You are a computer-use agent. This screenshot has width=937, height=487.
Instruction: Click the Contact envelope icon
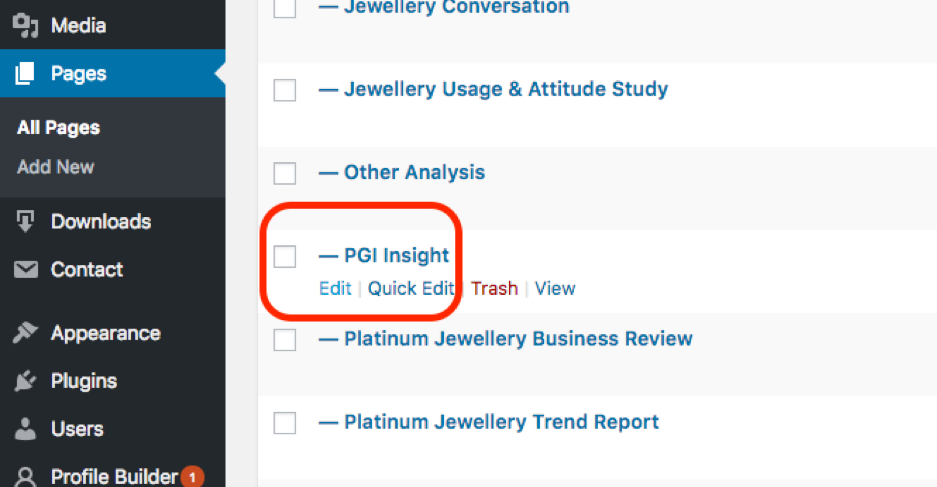(26, 270)
